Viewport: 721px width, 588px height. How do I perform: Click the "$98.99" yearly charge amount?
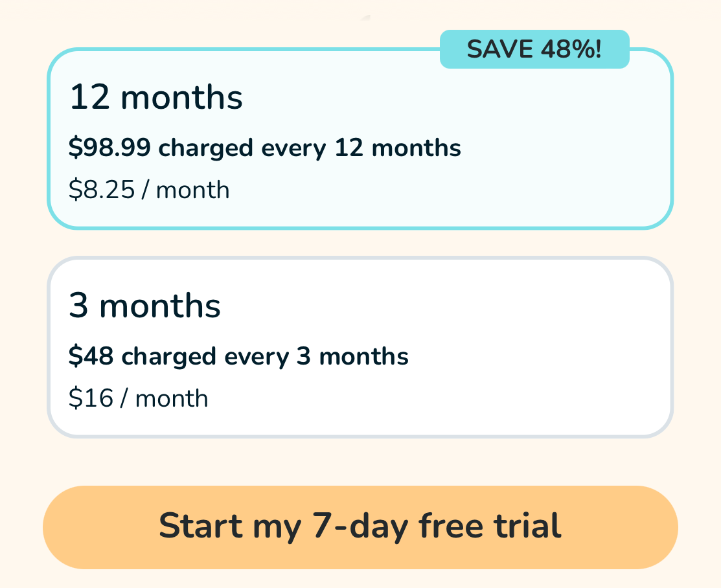(109, 148)
